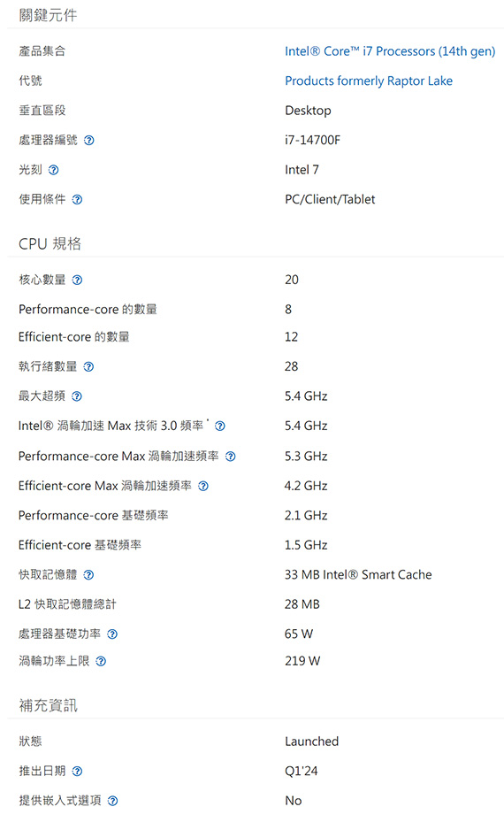The height and width of the screenshot is (822, 504).
Task: Click the 補充資訊 section heading
Action: pyautogui.click(x=48, y=705)
